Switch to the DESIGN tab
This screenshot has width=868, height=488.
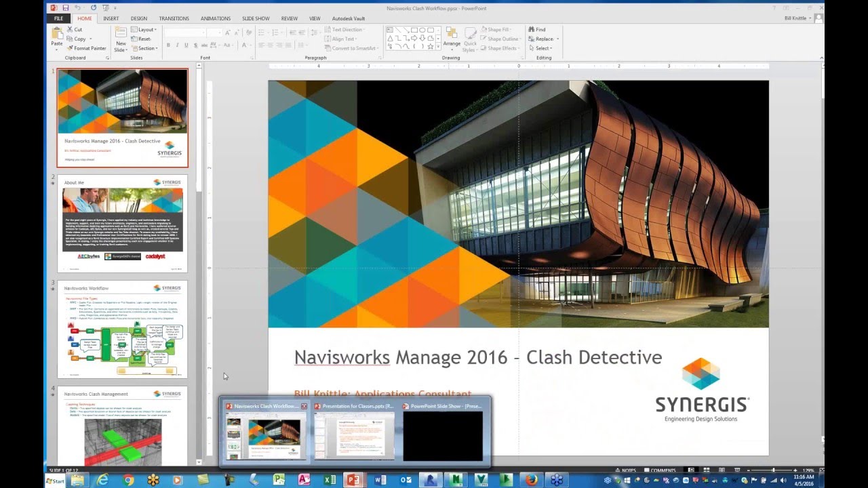(x=138, y=18)
